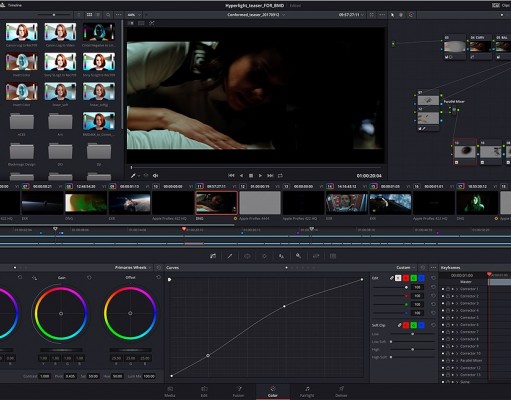This screenshot has height=400, width=511.
Task: Click the loop playback icon
Action: click(x=280, y=175)
